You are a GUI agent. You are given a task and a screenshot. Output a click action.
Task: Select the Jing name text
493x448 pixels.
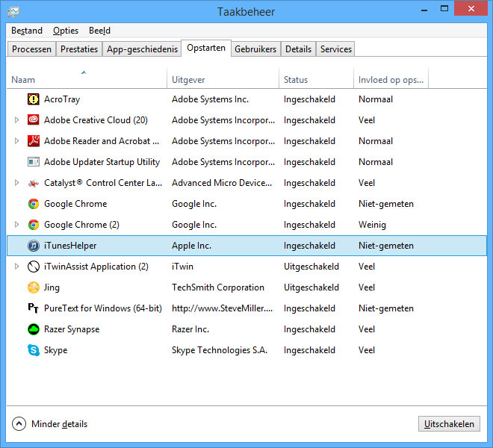click(52, 287)
